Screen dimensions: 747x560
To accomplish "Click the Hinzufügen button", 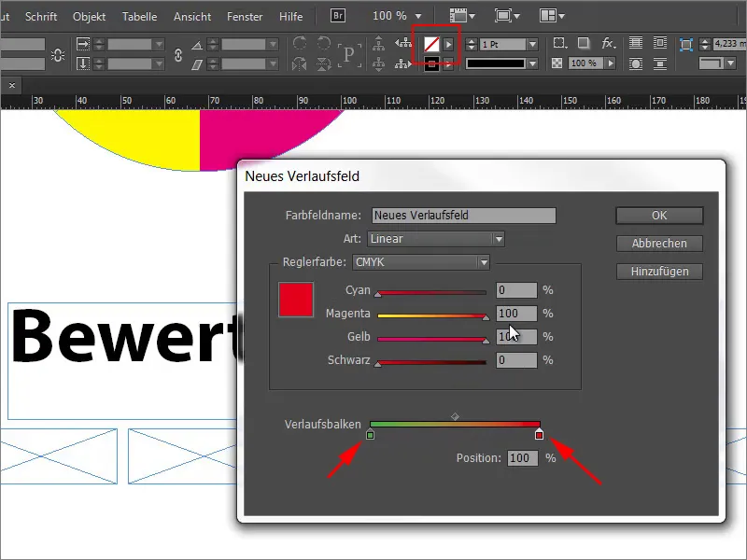I will point(659,272).
